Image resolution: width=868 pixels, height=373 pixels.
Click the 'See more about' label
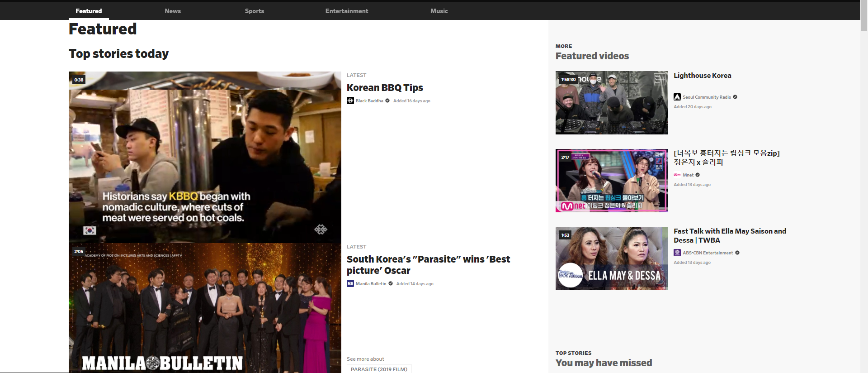(365, 359)
